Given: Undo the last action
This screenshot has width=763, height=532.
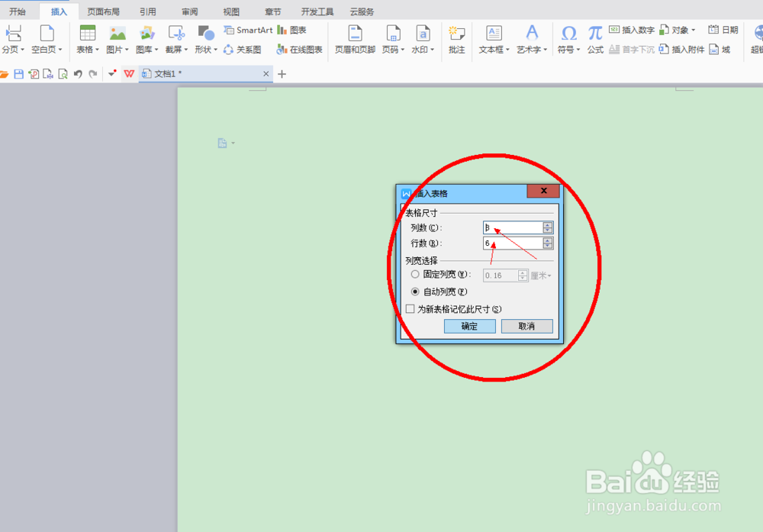Looking at the screenshot, I should tap(78, 74).
